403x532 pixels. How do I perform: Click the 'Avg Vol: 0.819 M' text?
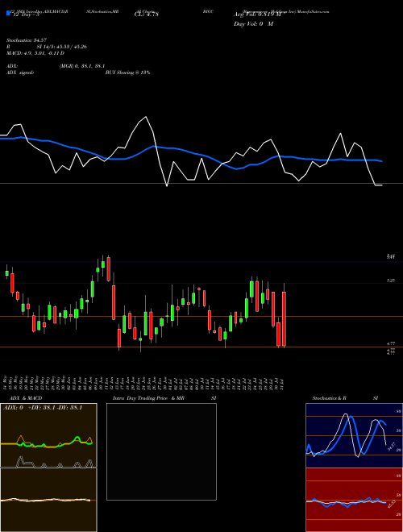click(257, 15)
